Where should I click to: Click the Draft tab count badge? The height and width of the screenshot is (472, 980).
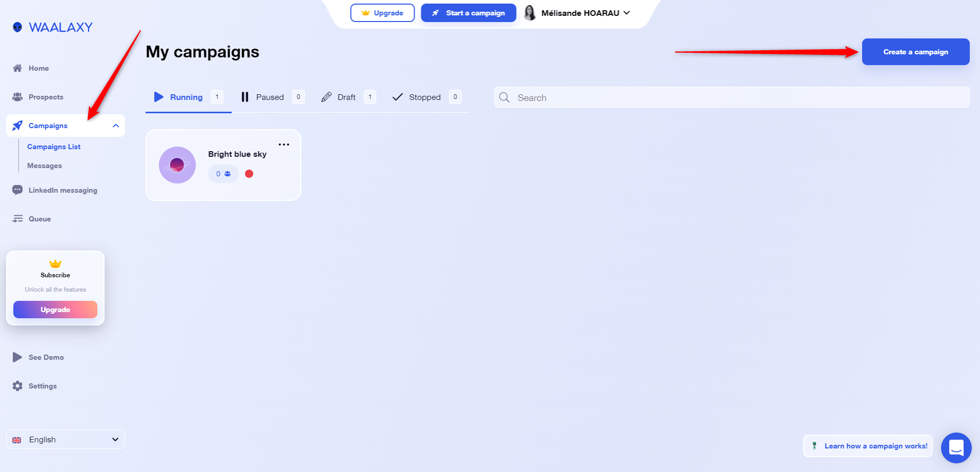point(370,97)
